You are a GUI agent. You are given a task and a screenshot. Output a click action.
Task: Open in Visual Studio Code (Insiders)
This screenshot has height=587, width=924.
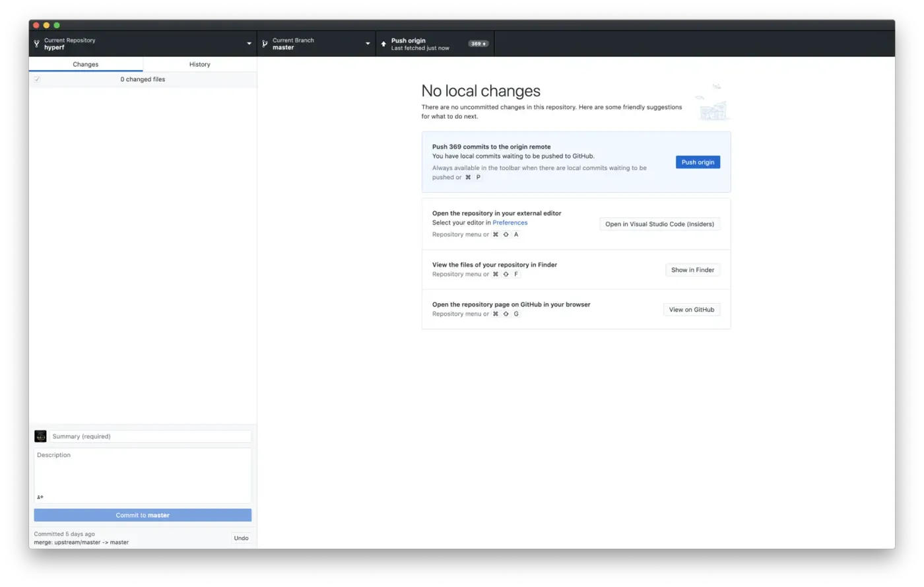(659, 224)
